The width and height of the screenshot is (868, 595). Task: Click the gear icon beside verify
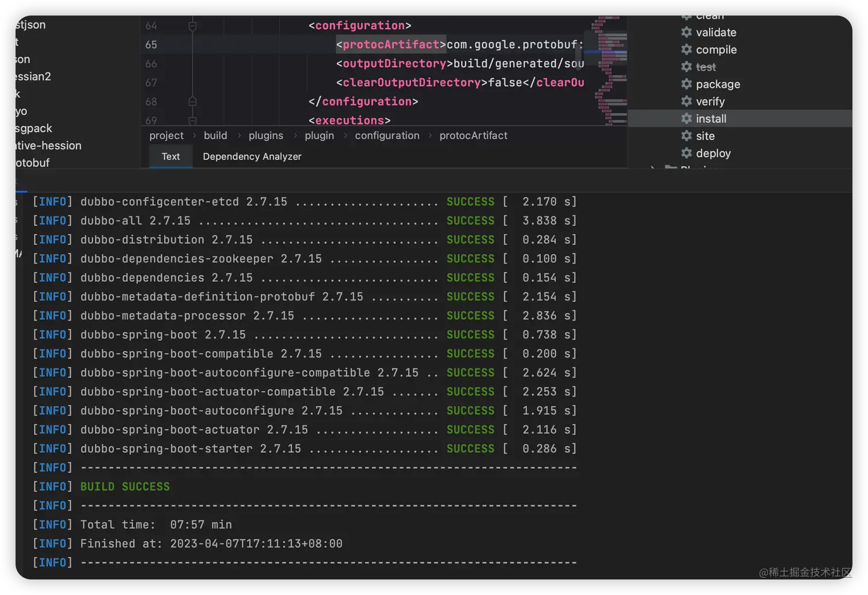coord(686,101)
